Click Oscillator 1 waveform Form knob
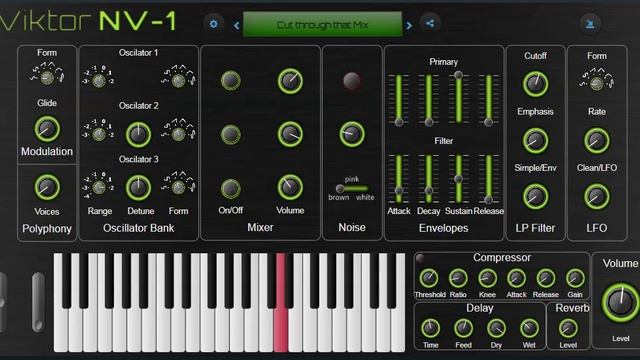640x360 pixels. coord(178,80)
